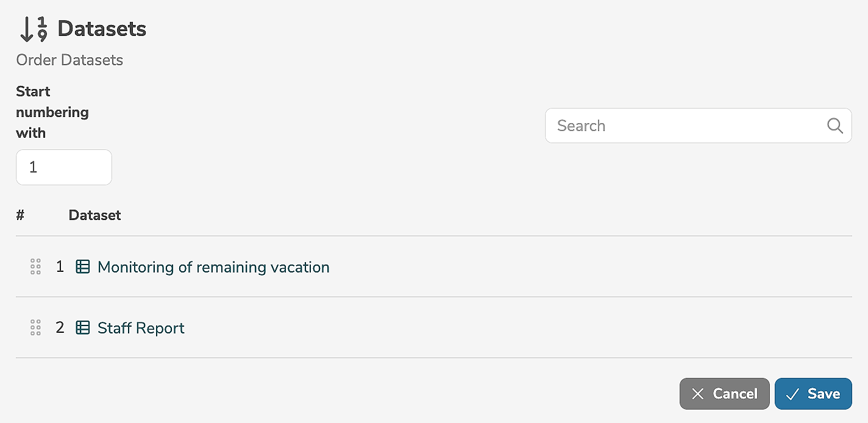868x423 pixels.
Task: Click the search magnifier icon
Action: pos(834,126)
